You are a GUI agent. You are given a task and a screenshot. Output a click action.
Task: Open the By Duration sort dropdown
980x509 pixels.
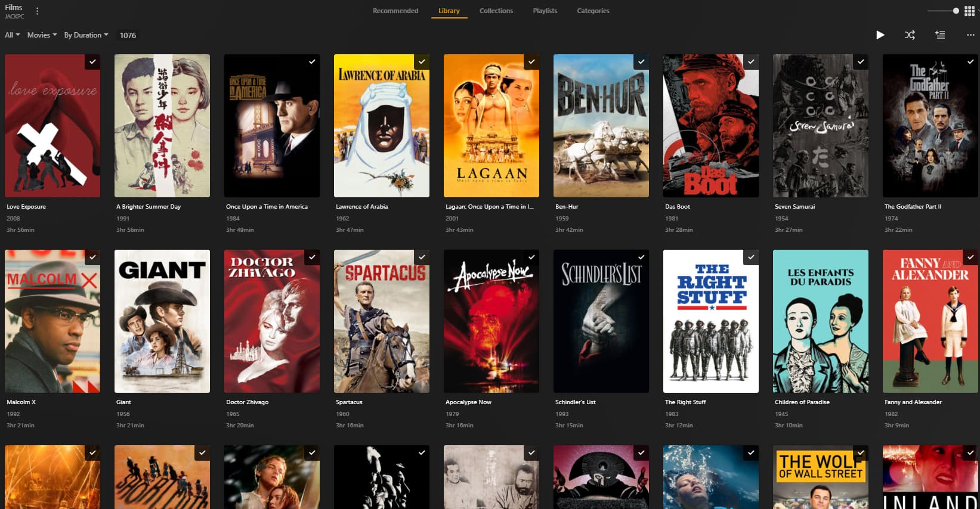point(86,35)
